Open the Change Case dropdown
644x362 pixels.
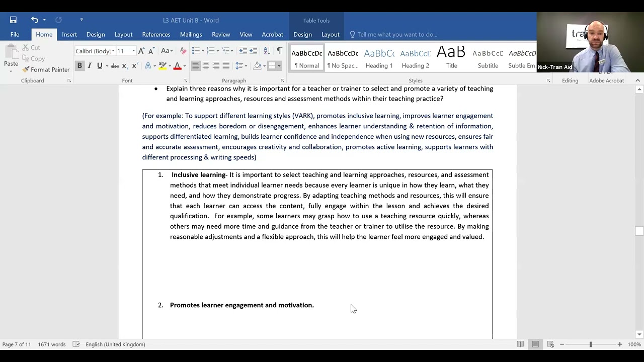click(x=167, y=51)
